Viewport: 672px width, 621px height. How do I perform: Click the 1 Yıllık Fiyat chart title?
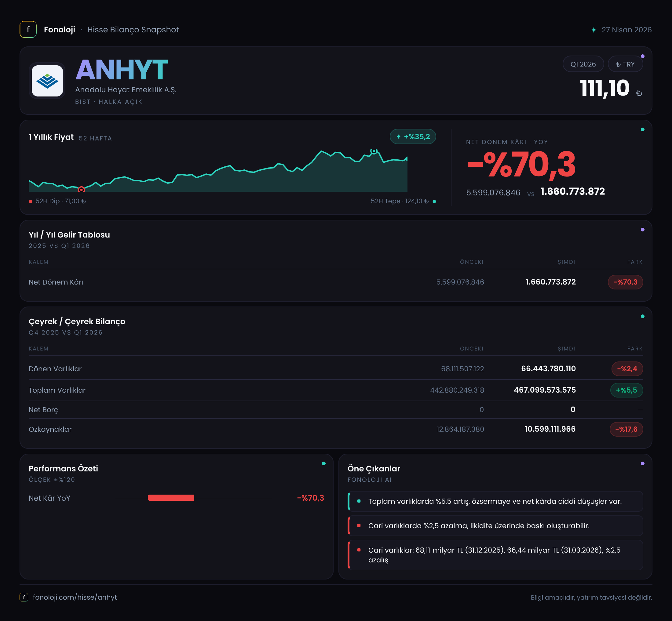[x=51, y=137]
